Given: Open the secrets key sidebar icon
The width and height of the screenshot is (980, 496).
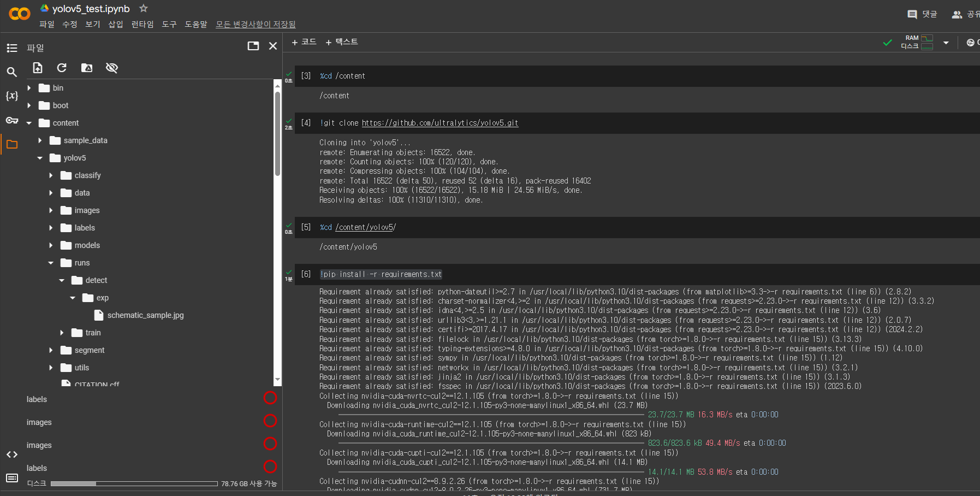Looking at the screenshot, I should click(12, 120).
